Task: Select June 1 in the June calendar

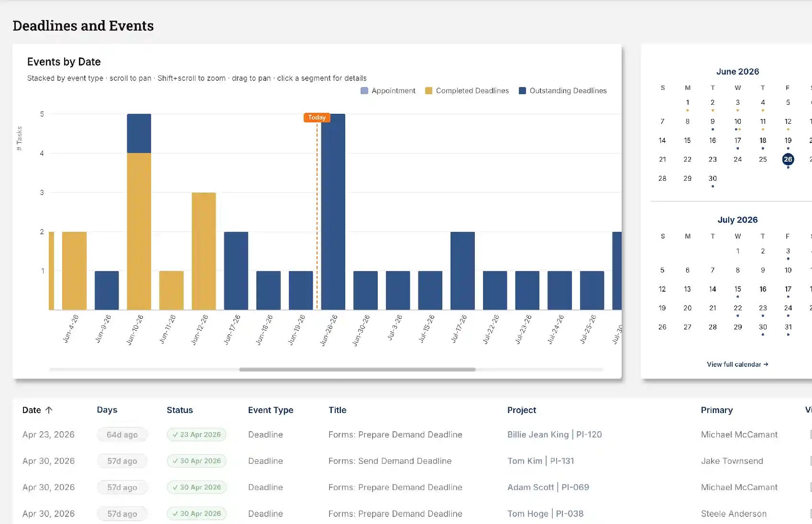Action: click(687, 103)
